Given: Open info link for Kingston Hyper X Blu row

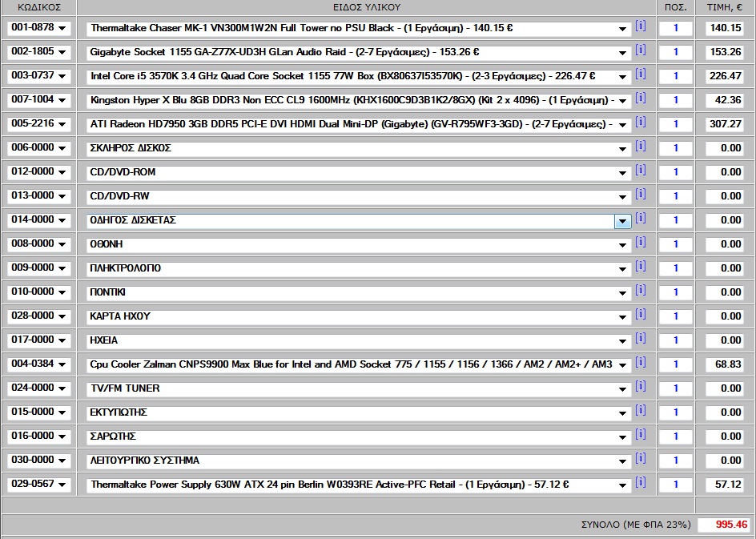Looking at the screenshot, I should pyautogui.click(x=641, y=98).
